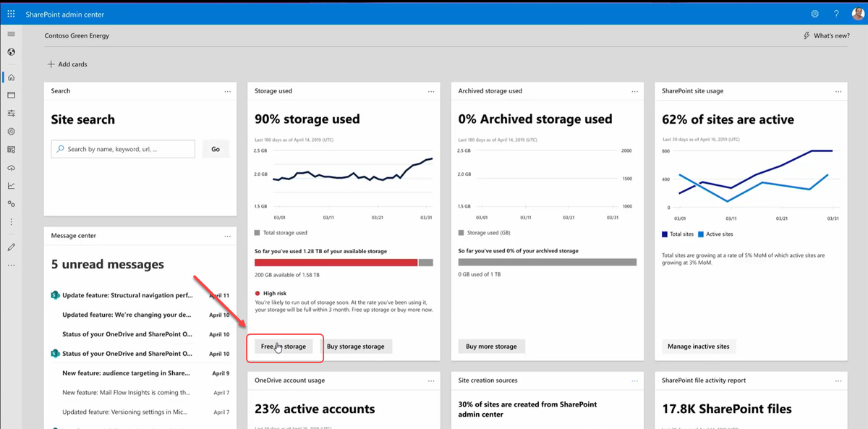Open the Reports chart icon in sidebar
Screen dimensions: 868x429
tap(11, 186)
